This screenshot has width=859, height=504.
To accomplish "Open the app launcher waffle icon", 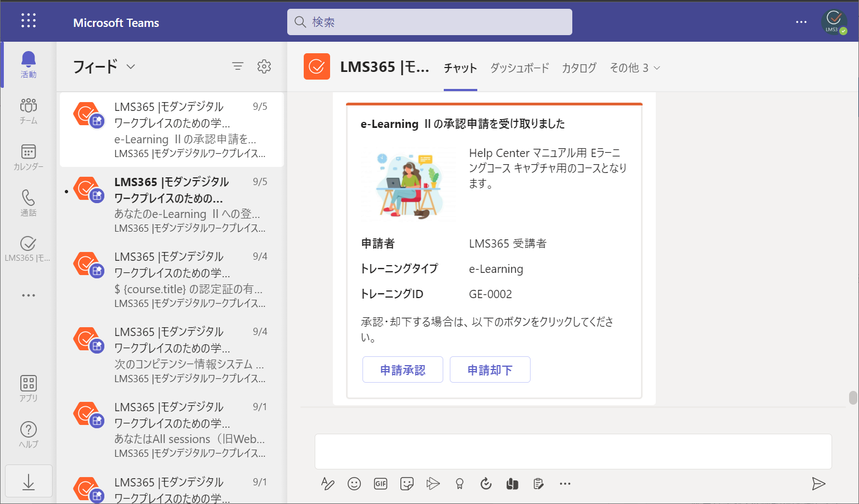I will tap(29, 21).
